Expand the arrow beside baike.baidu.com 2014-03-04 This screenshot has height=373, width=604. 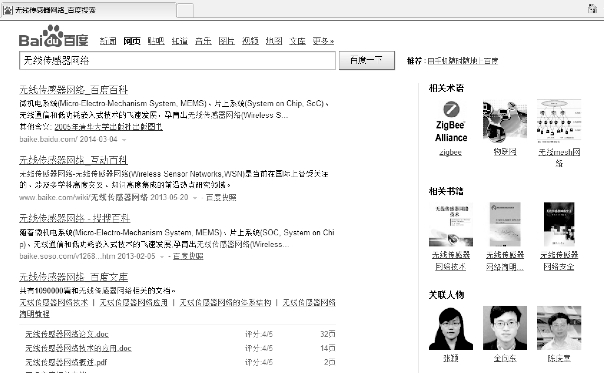pyautogui.click(x=124, y=139)
